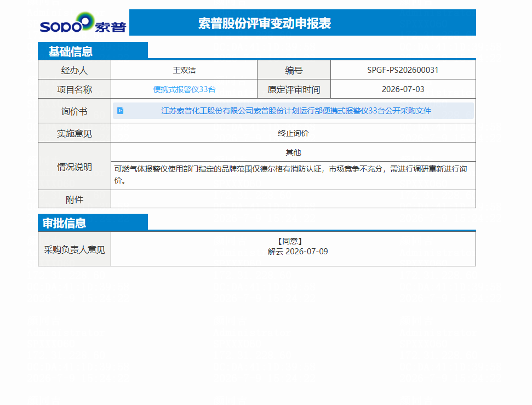The width and height of the screenshot is (532, 405).
Task: Click the 编号 label cell
Action: [x=294, y=70]
